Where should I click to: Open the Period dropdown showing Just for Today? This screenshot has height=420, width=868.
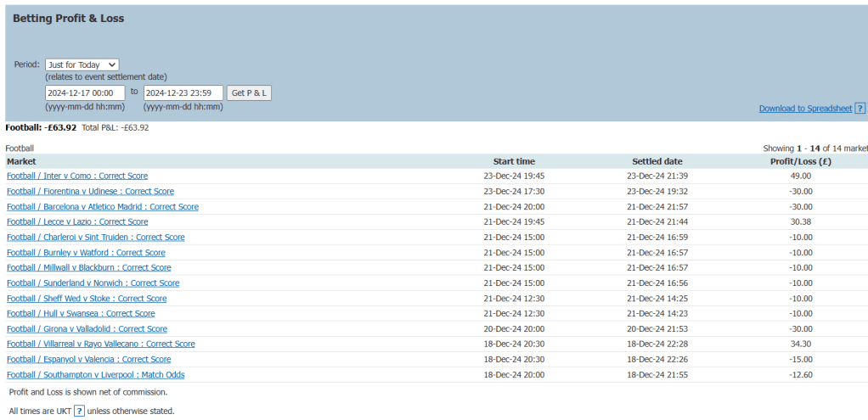point(82,64)
